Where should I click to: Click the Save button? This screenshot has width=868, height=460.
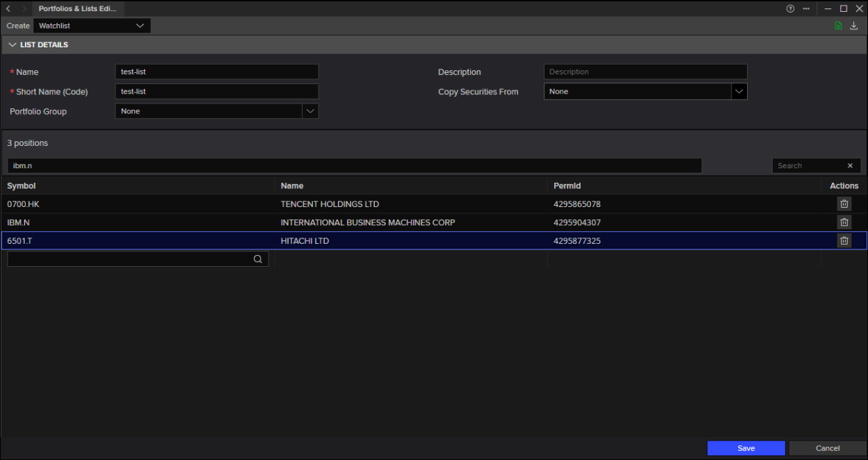[746, 448]
